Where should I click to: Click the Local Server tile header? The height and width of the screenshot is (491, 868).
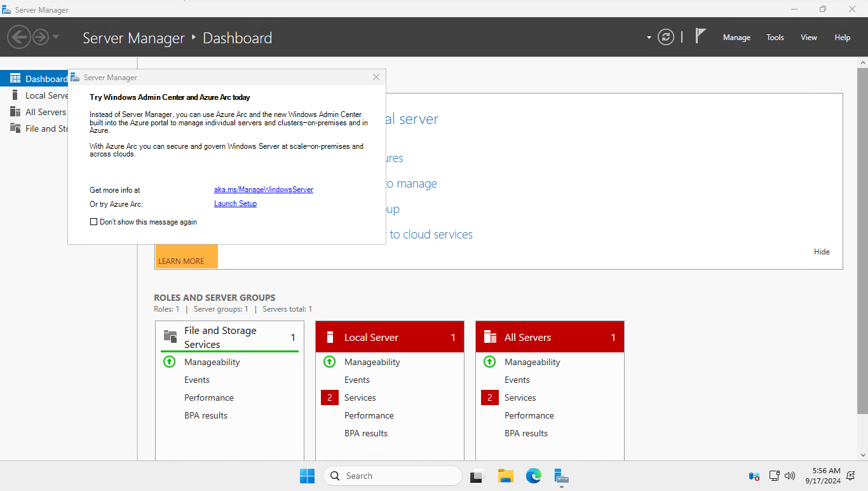[x=390, y=337]
